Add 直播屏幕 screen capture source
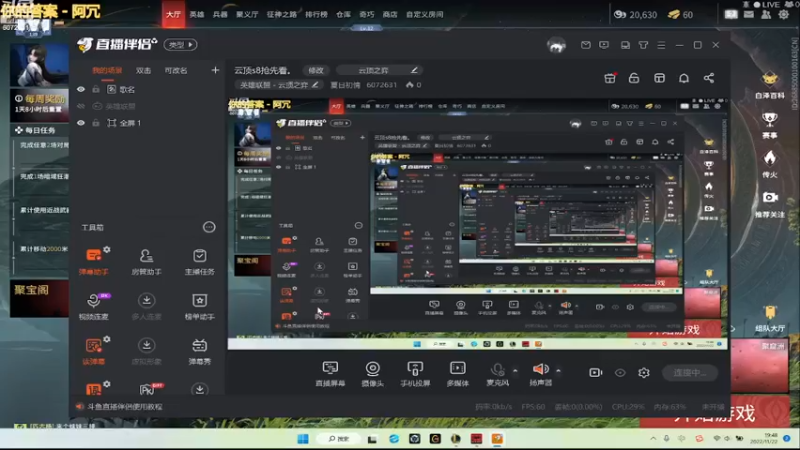 330,374
